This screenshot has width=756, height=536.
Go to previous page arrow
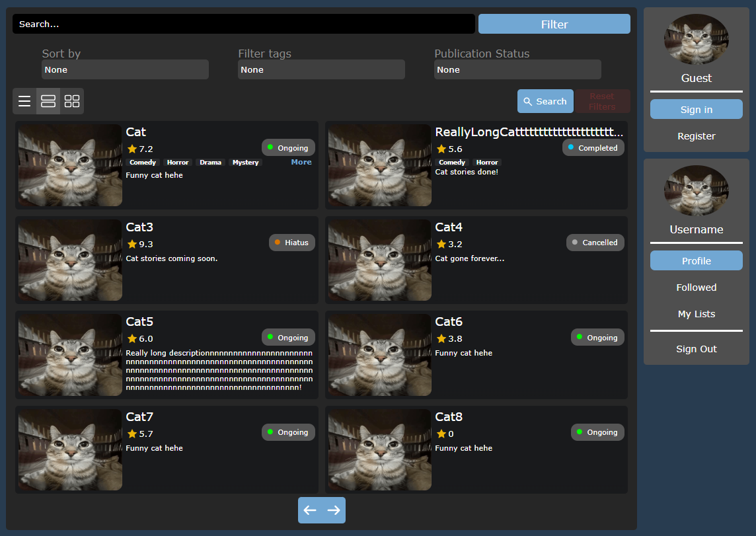click(x=310, y=510)
